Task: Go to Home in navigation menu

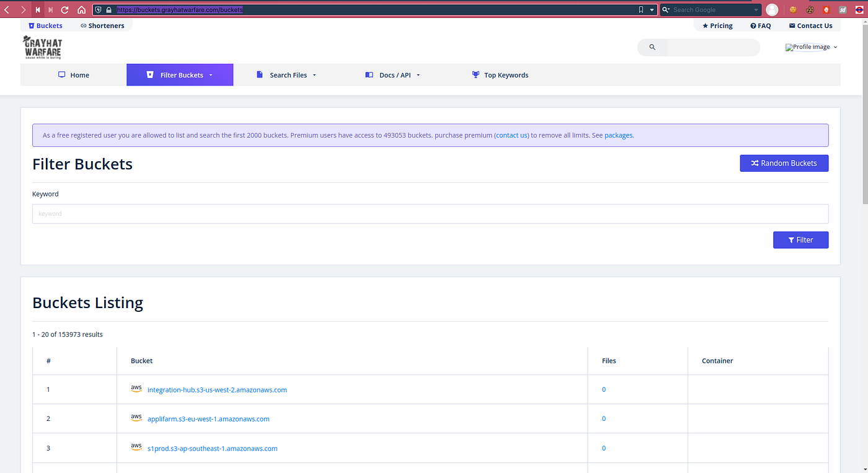Action: tap(74, 75)
